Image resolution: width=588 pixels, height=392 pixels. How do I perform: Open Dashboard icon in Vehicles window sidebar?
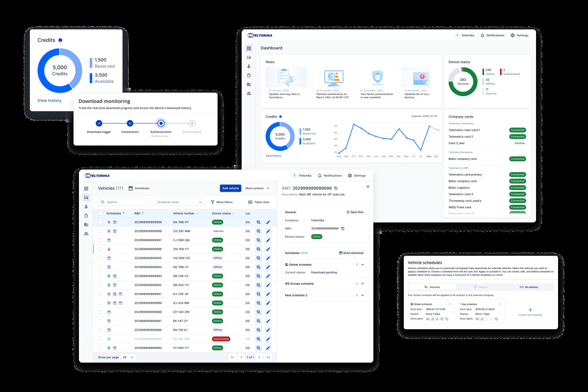[86, 189]
